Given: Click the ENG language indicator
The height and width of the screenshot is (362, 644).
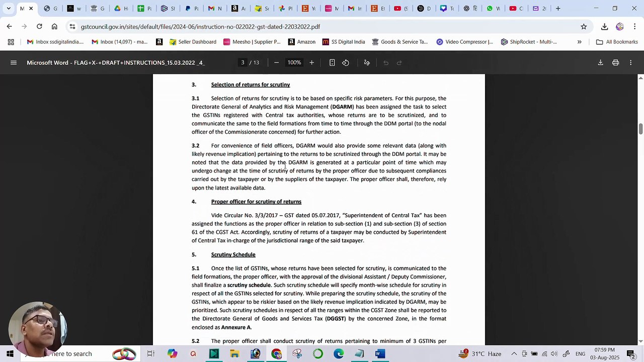Looking at the screenshot, I should (580, 354).
